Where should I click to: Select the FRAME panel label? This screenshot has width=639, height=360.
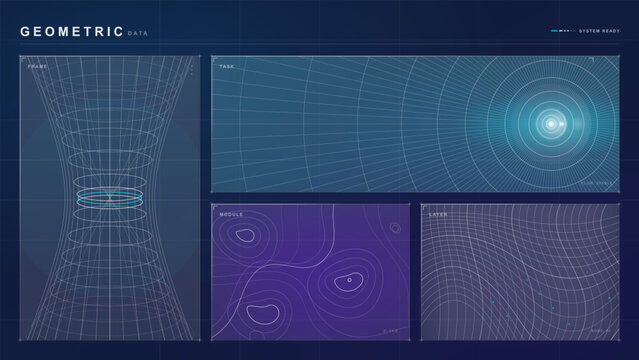[37, 66]
